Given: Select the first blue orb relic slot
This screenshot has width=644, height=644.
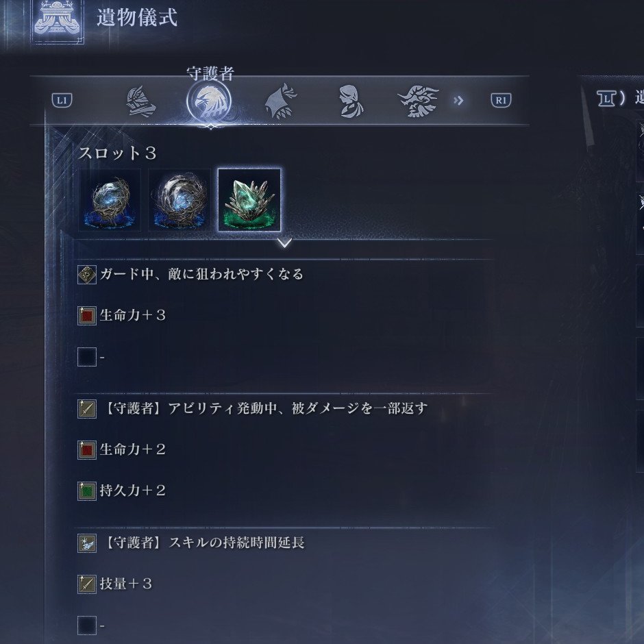Looking at the screenshot, I should (110, 200).
